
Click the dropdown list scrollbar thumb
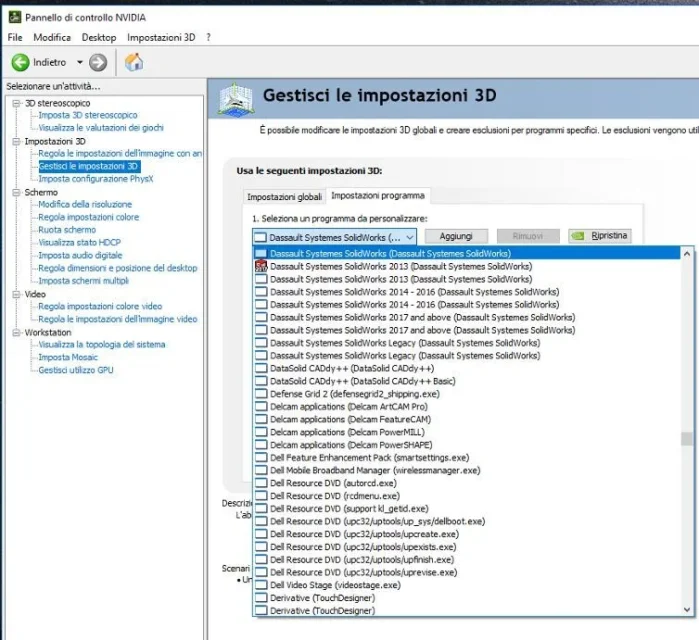coord(687,439)
